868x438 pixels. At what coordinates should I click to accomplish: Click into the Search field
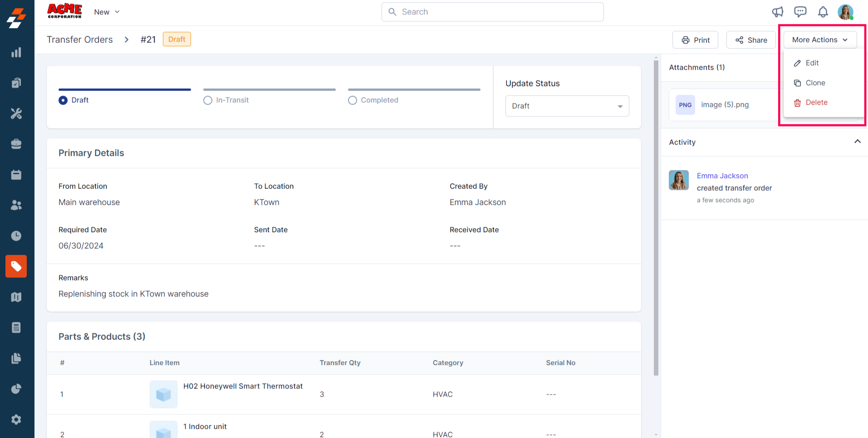pyautogui.click(x=492, y=12)
